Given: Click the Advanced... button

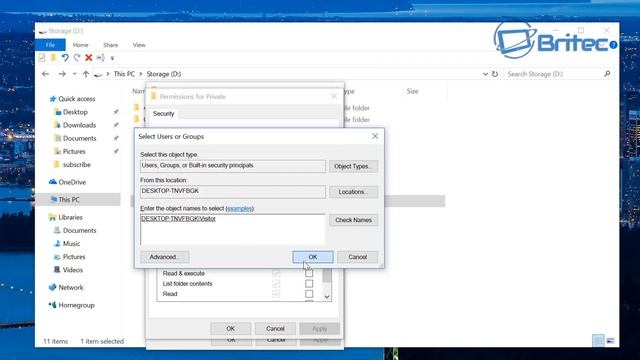Looking at the screenshot, I should point(164,257).
